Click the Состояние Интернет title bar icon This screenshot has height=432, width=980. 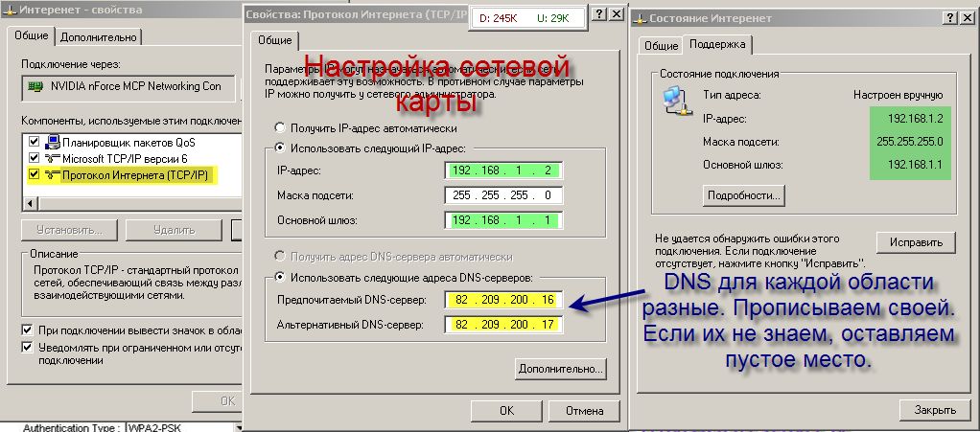coord(640,18)
